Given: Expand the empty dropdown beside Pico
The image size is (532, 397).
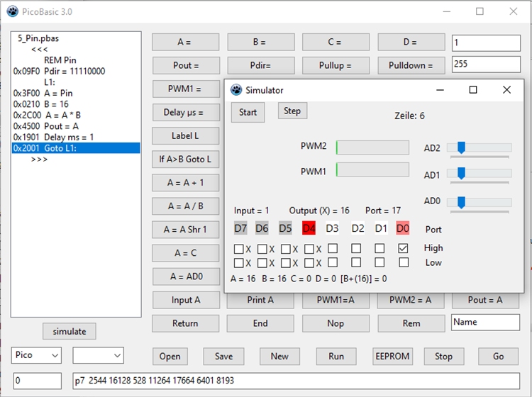Looking at the screenshot, I should pyautogui.click(x=98, y=354).
